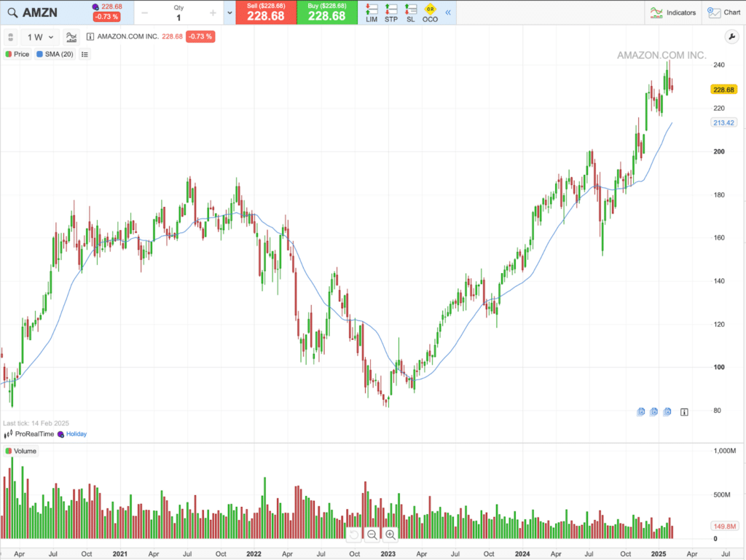This screenshot has height=560, width=746.
Task: Toggle the SMA (20) indicator legend
Action: 55,54
